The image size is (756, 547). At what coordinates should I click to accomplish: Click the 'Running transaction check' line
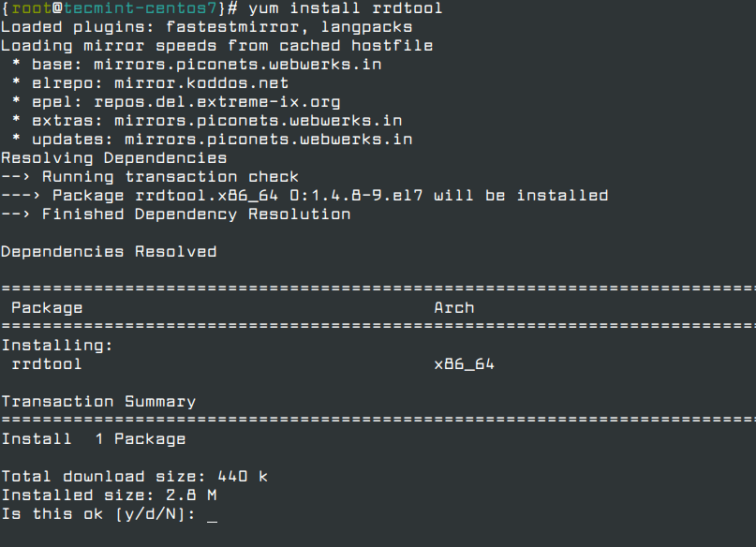[170, 177]
